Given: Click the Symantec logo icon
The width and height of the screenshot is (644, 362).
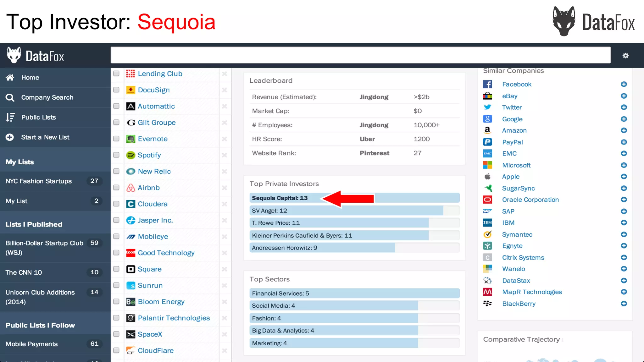Looking at the screenshot, I should (x=487, y=234).
